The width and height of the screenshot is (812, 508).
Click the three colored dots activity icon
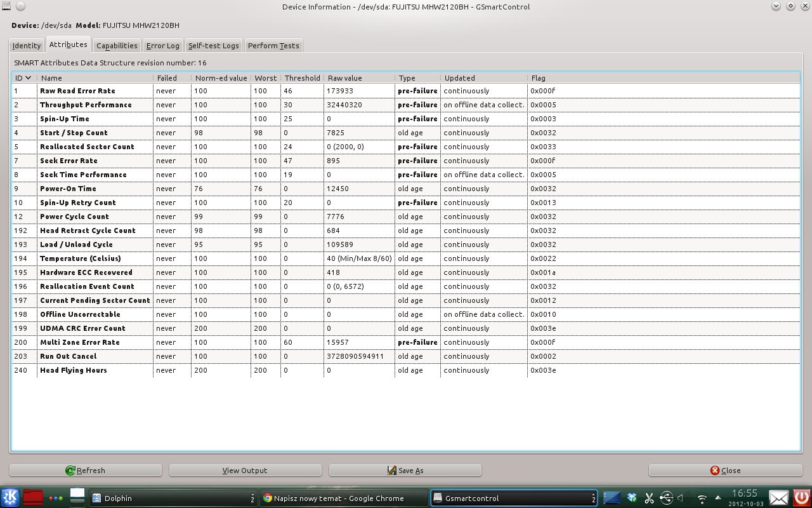[x=56, y=498]
